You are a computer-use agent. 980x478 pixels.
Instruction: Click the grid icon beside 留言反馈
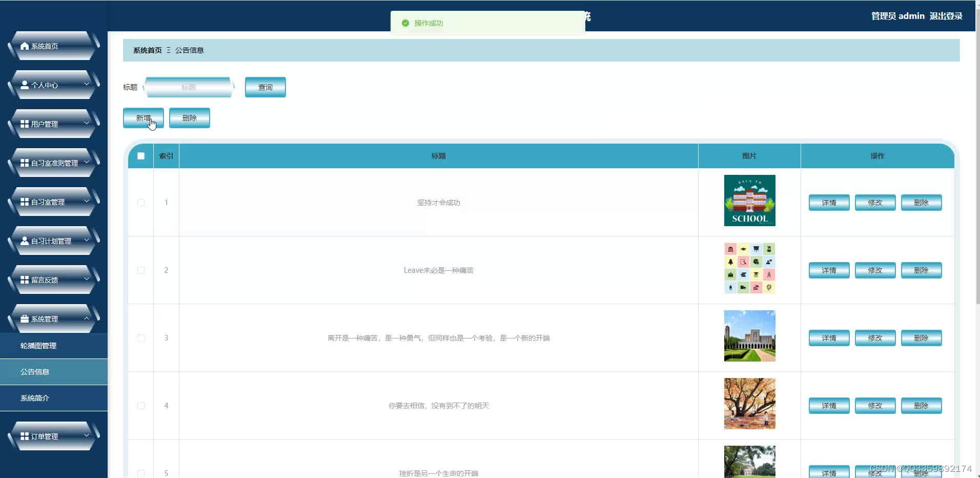pyautogui.click(x=25, y=280)
